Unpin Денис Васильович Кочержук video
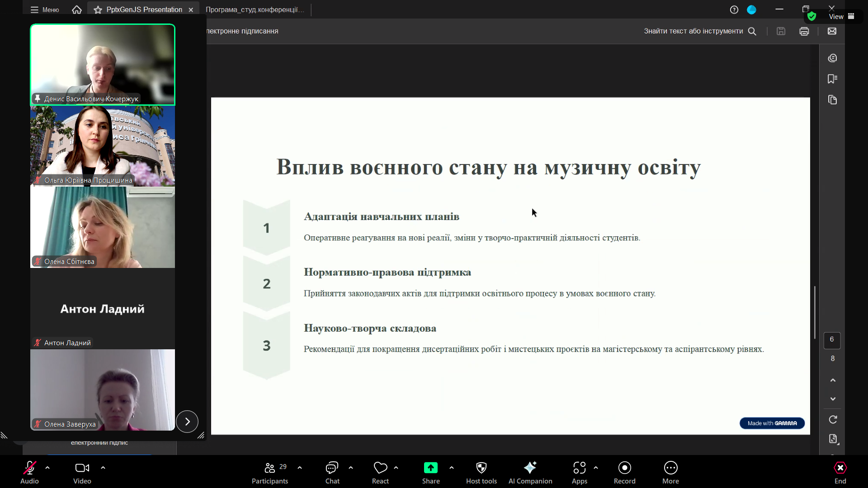Screen dimensions: 868x488 (38, 99)
